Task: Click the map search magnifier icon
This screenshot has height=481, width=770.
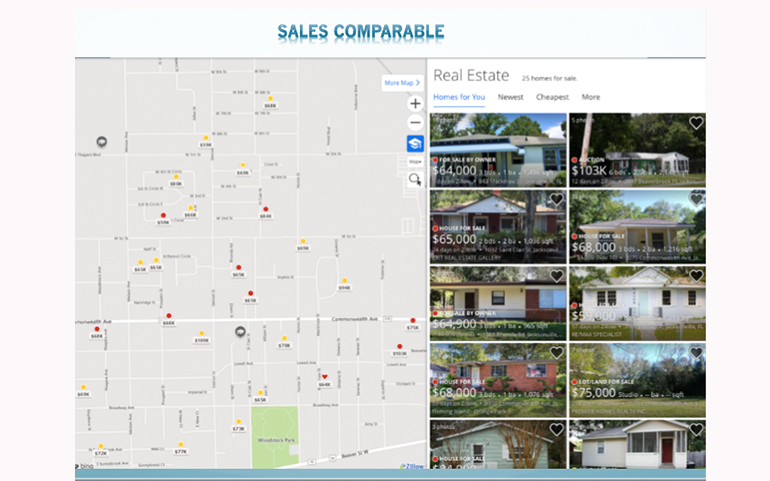Action: click(415, 179)
